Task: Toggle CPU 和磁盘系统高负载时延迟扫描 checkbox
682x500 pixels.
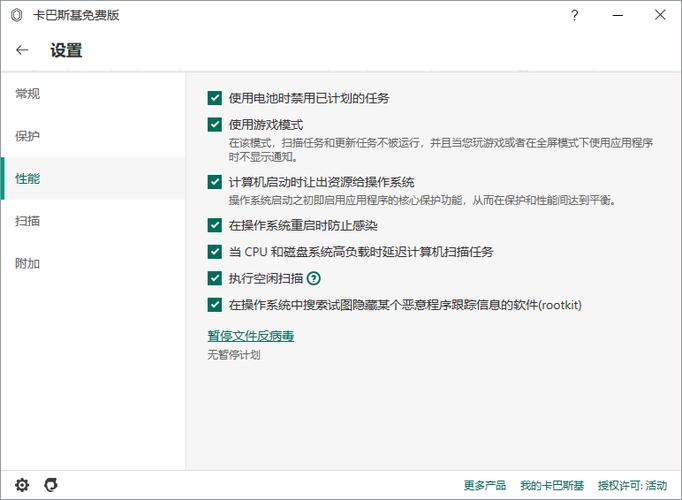Action: (214, 252)
